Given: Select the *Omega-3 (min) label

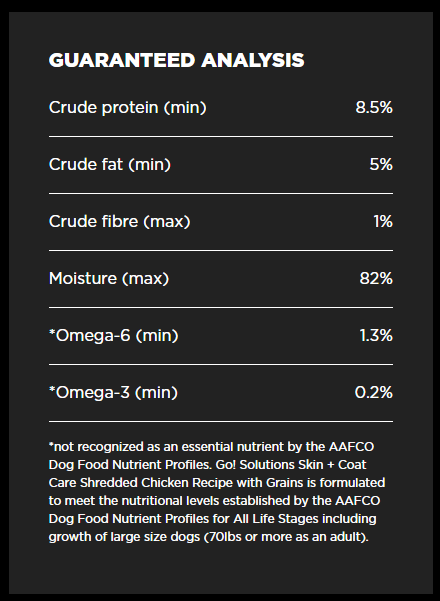Looking at the screenshot, I should tap(113, 393).
